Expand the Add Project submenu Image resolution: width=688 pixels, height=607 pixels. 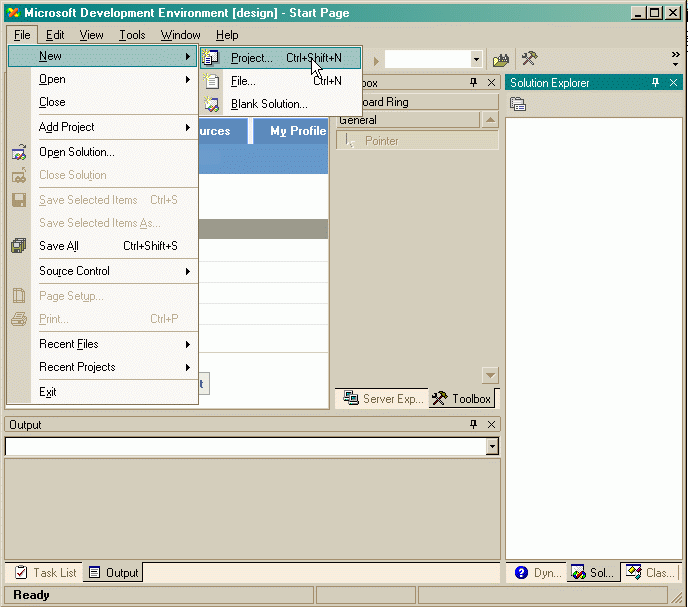188,127
